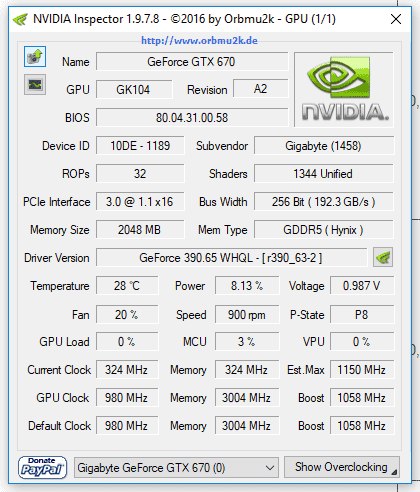The height and width of the screenshot is (492, 420).
Task: Click the Subvendor label
Action: click(222, 146)
